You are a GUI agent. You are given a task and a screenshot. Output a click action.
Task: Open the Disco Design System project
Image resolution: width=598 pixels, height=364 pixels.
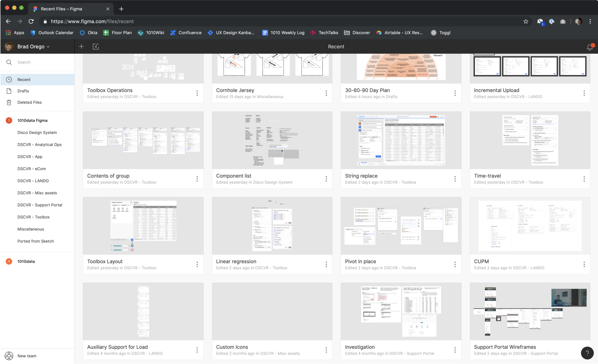click(37, 133)
